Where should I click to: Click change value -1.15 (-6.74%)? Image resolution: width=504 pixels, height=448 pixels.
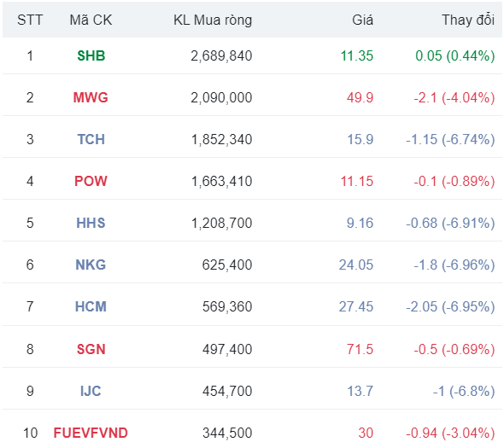[450, 139]
